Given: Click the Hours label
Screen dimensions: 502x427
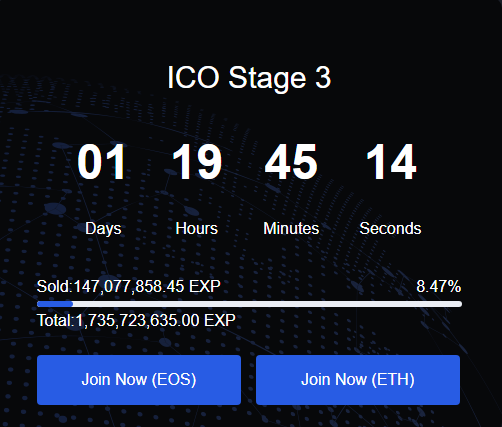Looking at the screenshot, I should pos(197,229).
